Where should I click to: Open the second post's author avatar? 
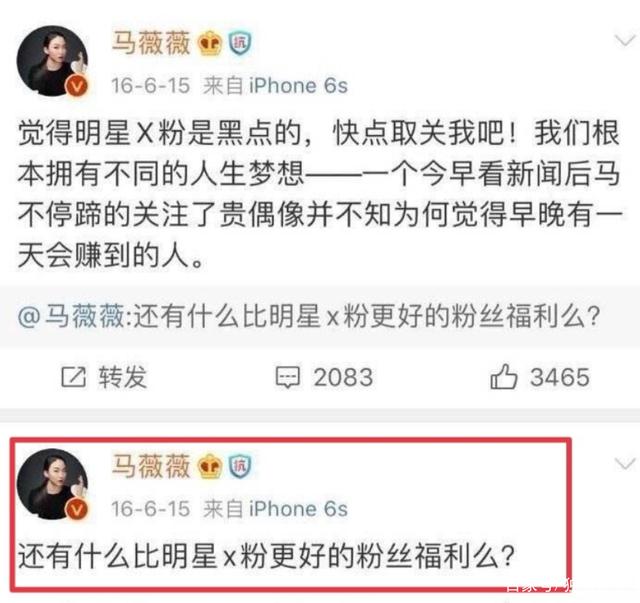(x=52, y=483)
